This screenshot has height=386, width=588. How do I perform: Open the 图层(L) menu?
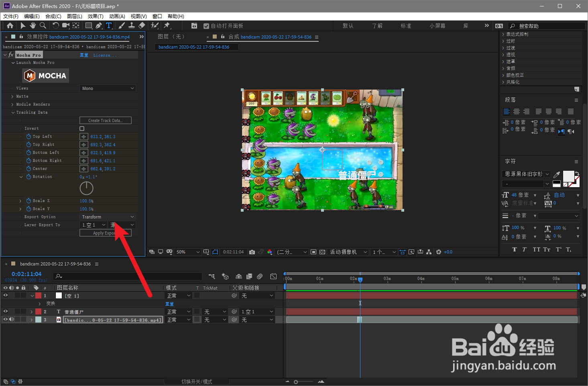pyautogui.click(x=75, y=16)
